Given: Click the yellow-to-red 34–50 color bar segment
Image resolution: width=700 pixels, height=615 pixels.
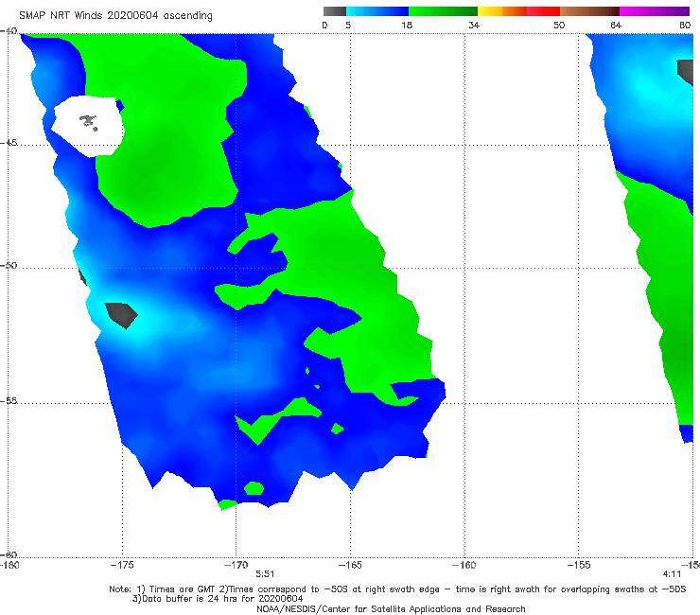Looking at the screenshot, I should [x=518, y=11].
